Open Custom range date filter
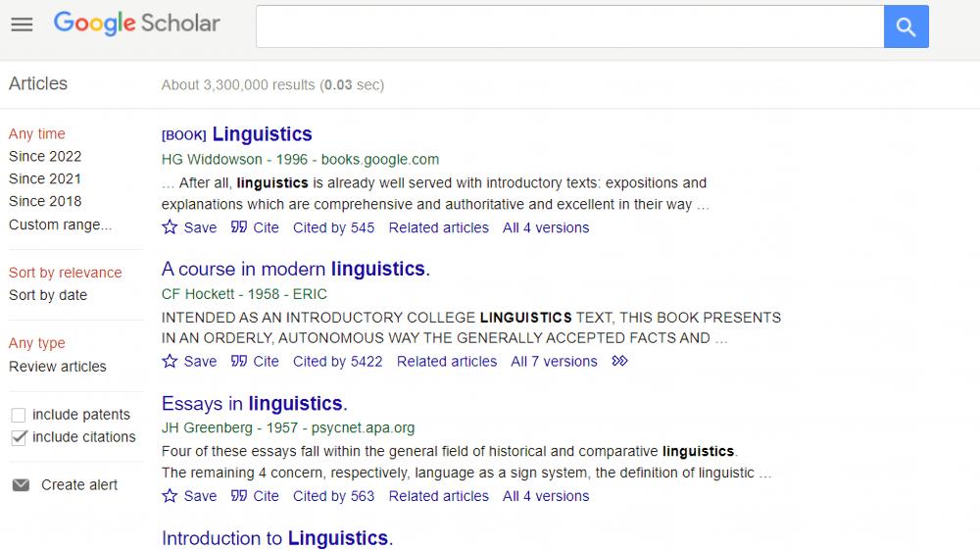 tap(61, 225)
